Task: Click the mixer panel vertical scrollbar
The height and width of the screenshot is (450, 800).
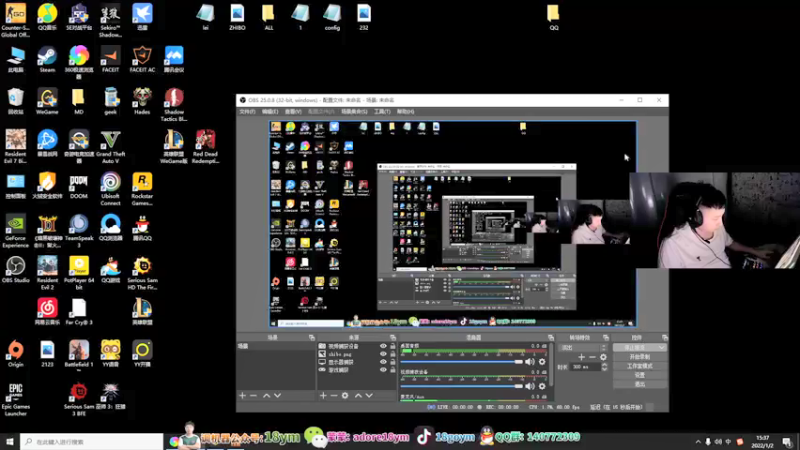Action: 551,363
